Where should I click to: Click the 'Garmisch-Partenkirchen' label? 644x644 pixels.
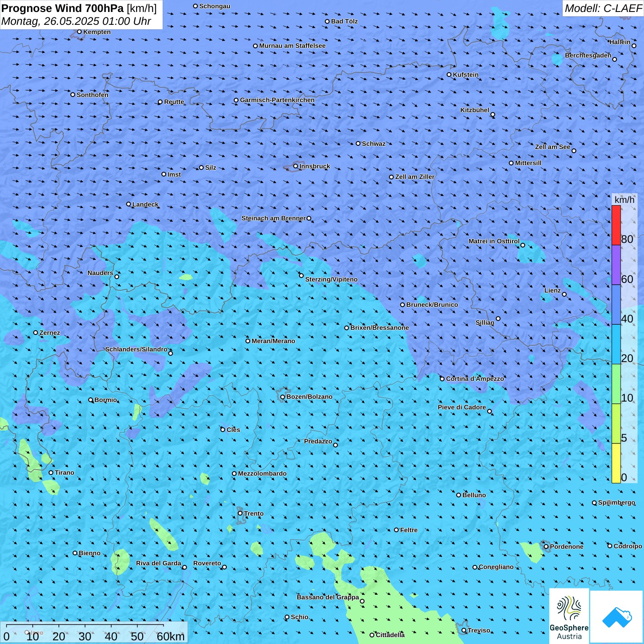point(277,100)
